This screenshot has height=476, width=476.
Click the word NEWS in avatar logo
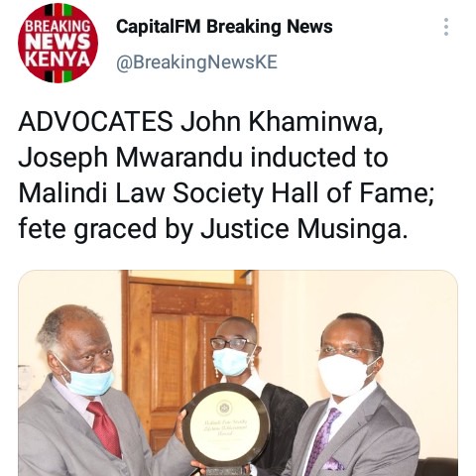click(58, 43)
